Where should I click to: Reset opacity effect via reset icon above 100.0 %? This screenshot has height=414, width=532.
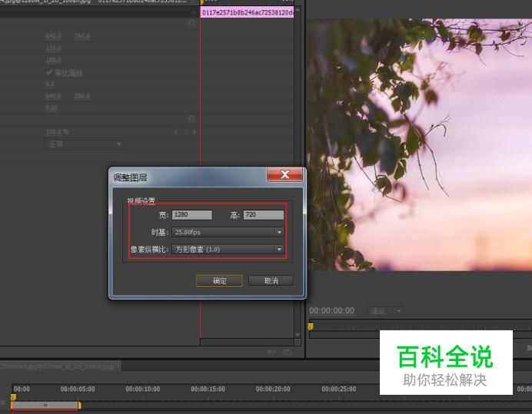point(191,118)
